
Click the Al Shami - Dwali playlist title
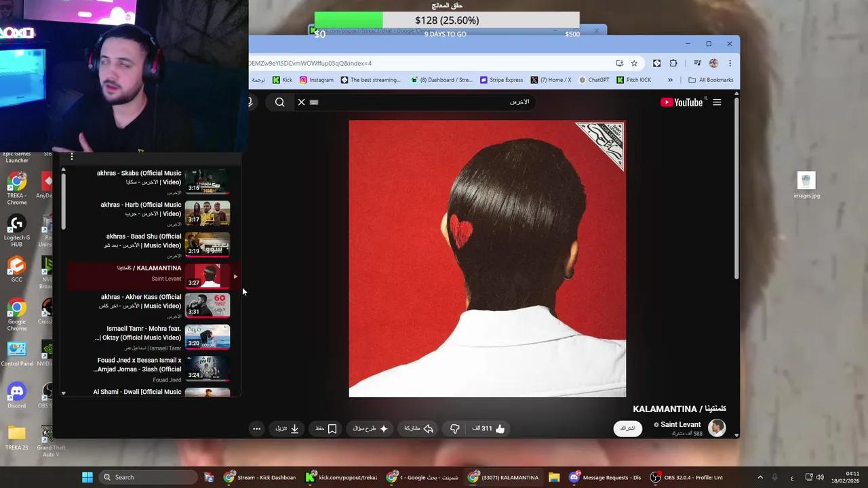tap(137, 392)
